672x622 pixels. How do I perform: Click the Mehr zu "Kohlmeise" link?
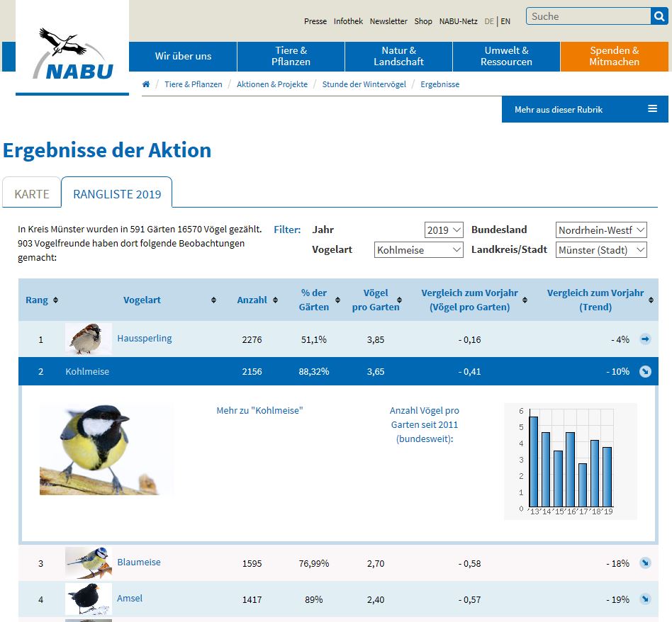pyautogui.click(x=259, y=410)
